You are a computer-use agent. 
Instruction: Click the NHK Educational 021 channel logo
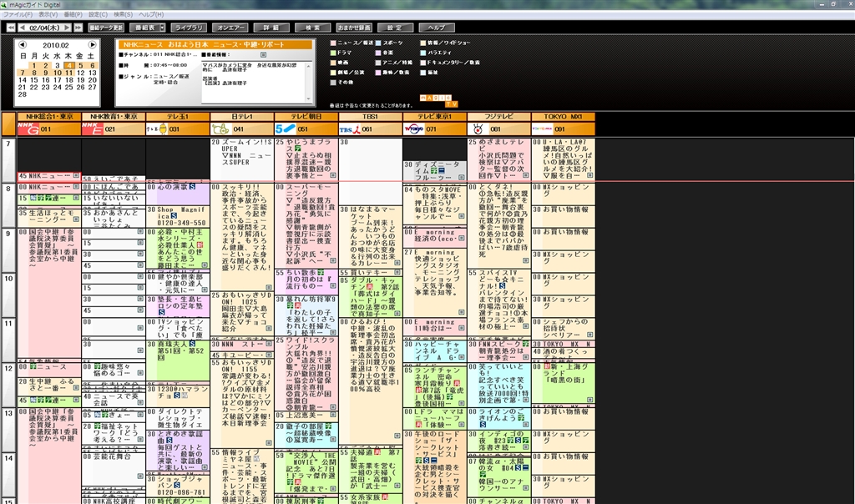[94, 129]
